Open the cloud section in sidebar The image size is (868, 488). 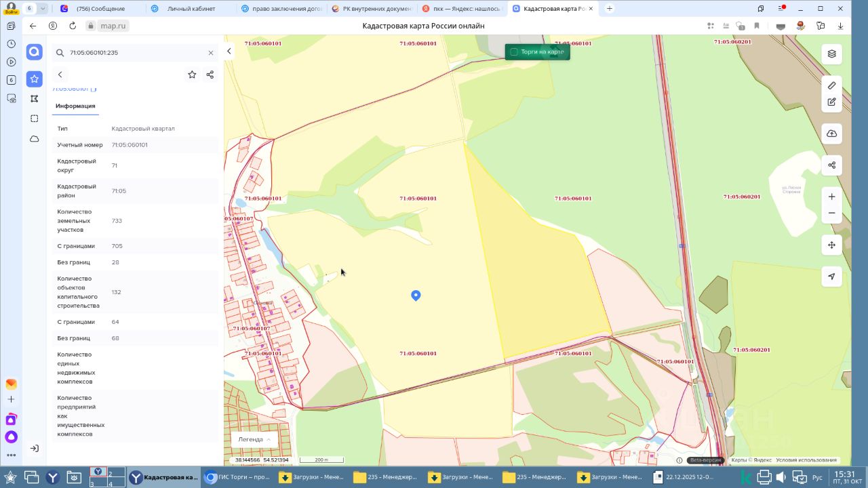(x=35, y=139)
